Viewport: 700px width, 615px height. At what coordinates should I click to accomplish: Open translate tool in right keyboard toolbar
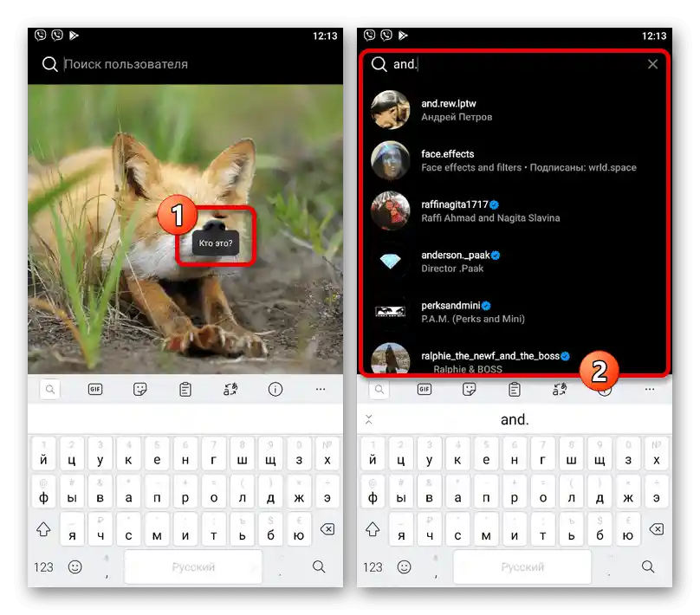click(x=560, y=389)
